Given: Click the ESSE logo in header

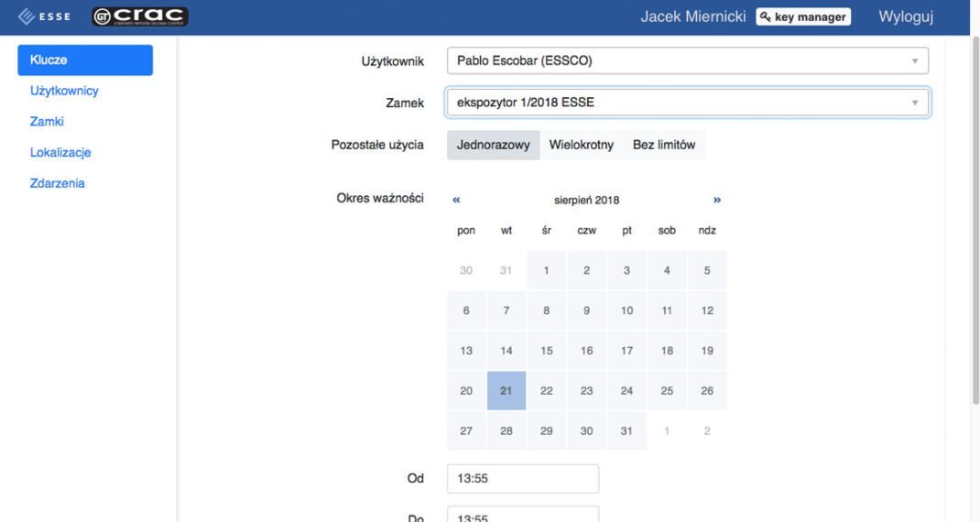Looking at the screenshot, I should click(45, 16).
